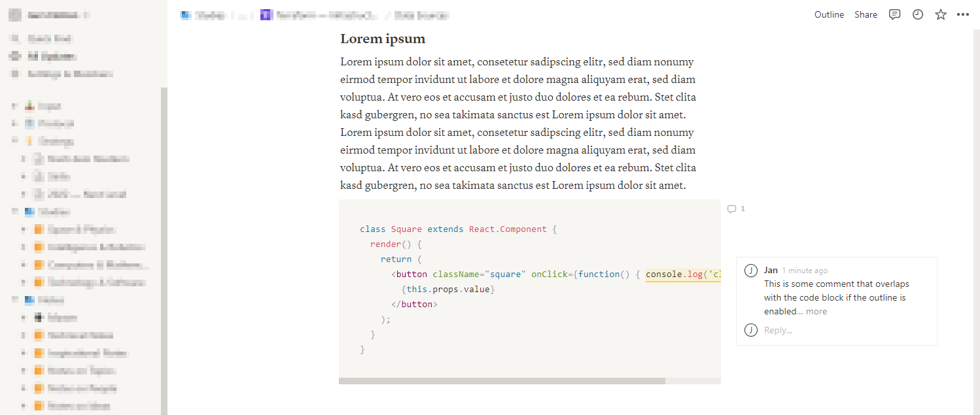Click Outline in the top bar
This screenshot has width=980, height=415.
(829, 14)
